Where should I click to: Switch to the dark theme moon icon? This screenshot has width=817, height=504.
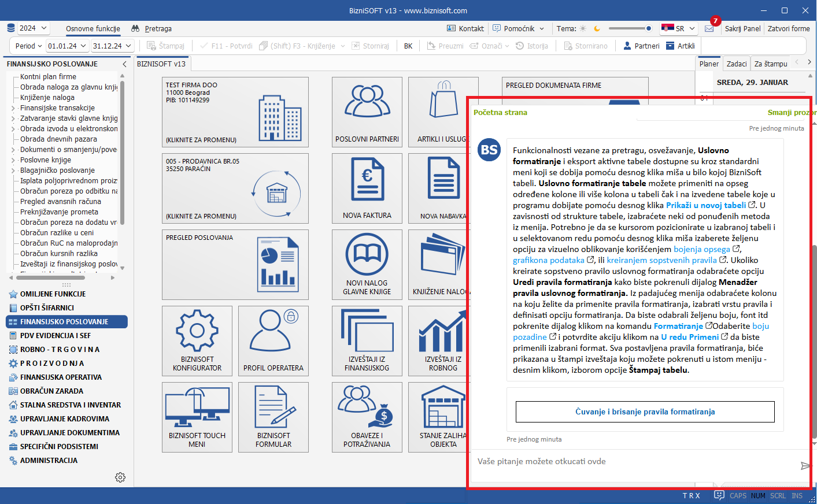[597, 28]
